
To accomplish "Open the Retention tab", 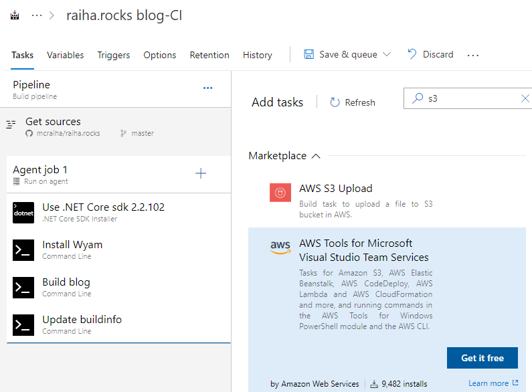I will pos(209,55).
